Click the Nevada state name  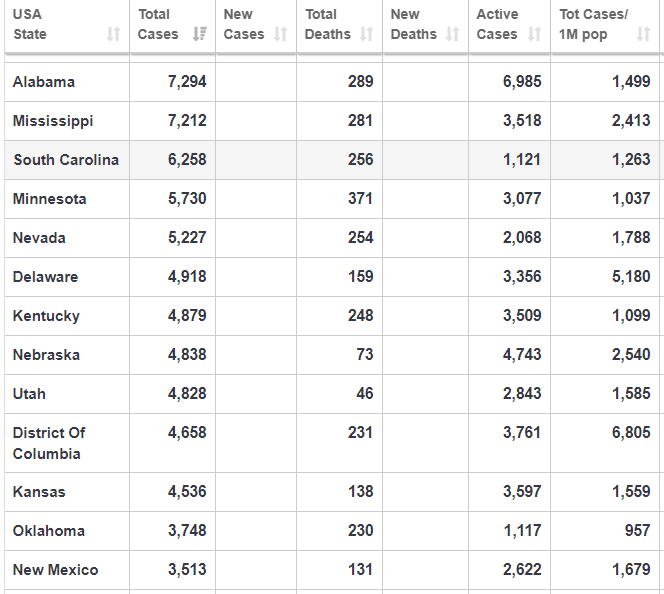(40, 238)
